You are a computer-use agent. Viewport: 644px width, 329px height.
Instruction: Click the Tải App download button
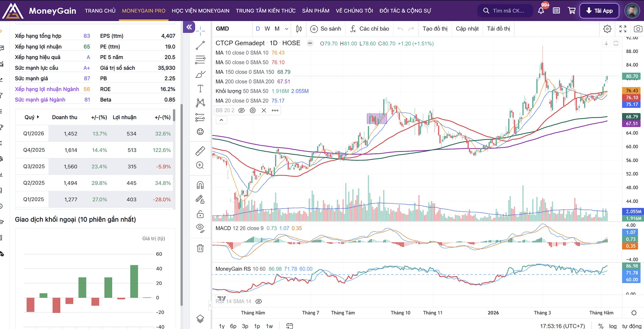[x=599, y=11]
